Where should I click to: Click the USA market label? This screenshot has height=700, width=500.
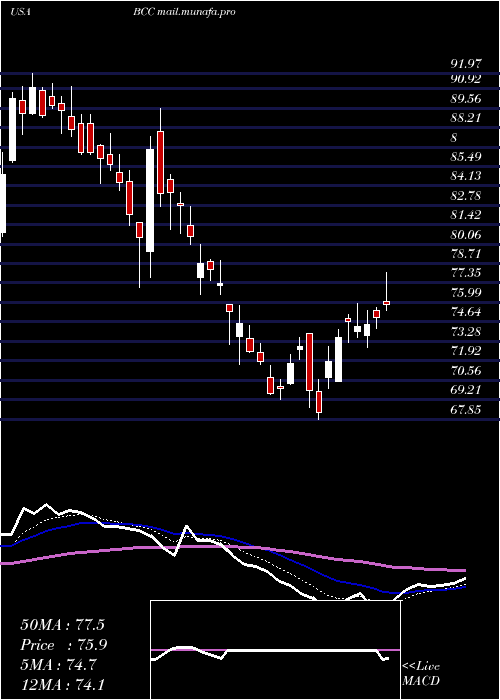coord(20,12)
